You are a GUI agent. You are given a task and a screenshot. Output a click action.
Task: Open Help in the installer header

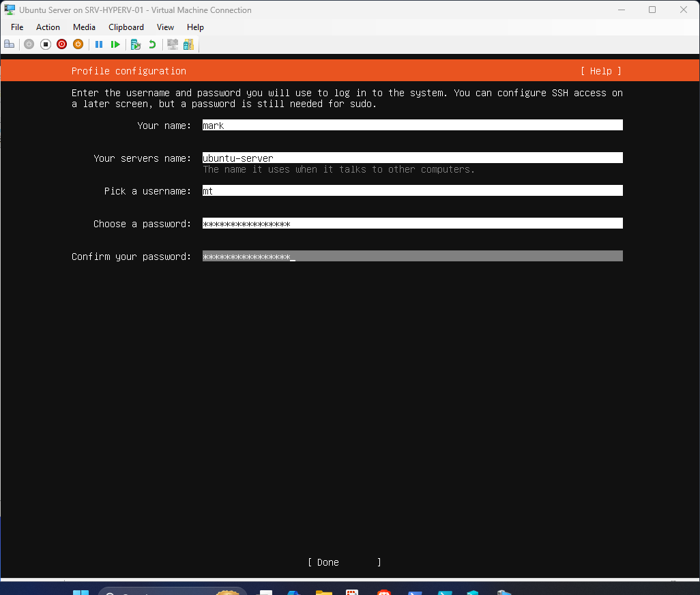pyautogui.click(x=600, y=70)
